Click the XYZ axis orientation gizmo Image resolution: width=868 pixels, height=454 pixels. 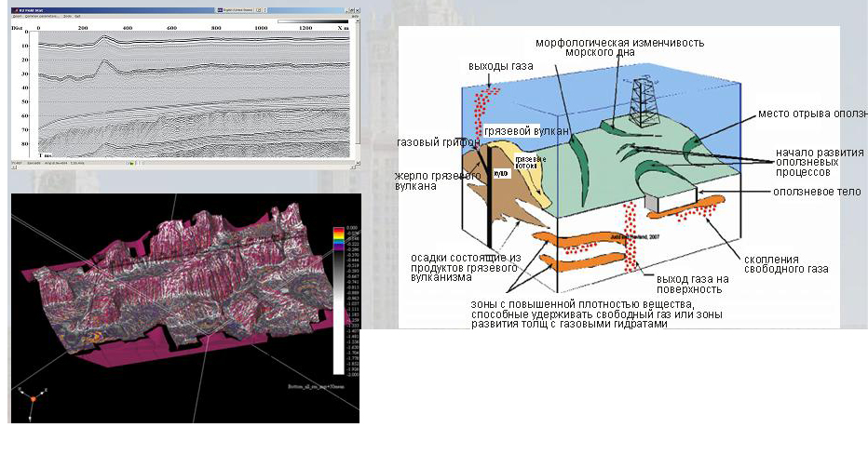(32, 397)
